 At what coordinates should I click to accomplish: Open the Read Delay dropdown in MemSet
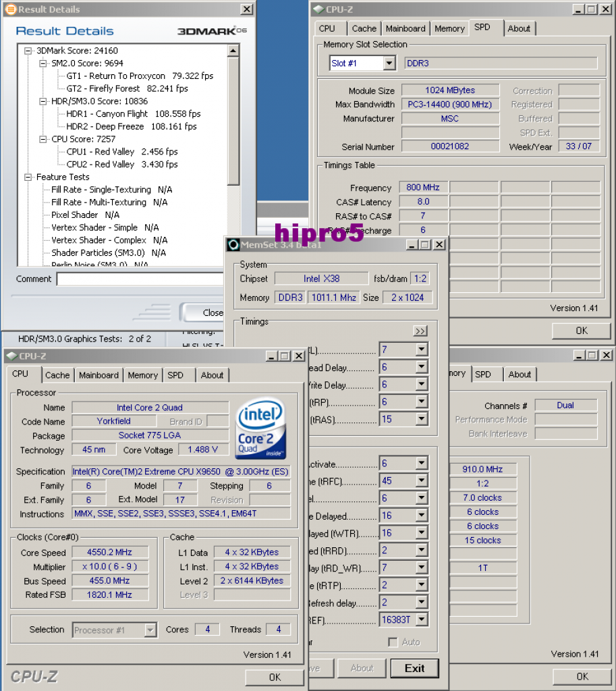pyautogui.click(x=422, y=366)
